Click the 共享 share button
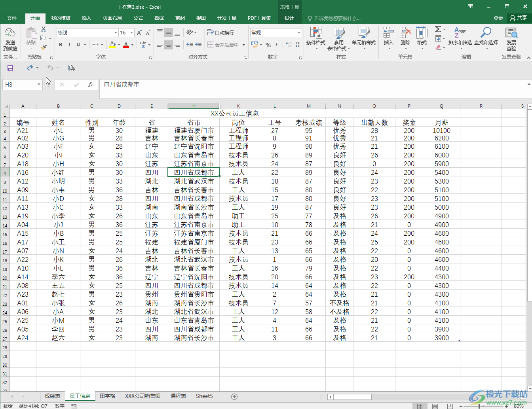 point(519,18)
